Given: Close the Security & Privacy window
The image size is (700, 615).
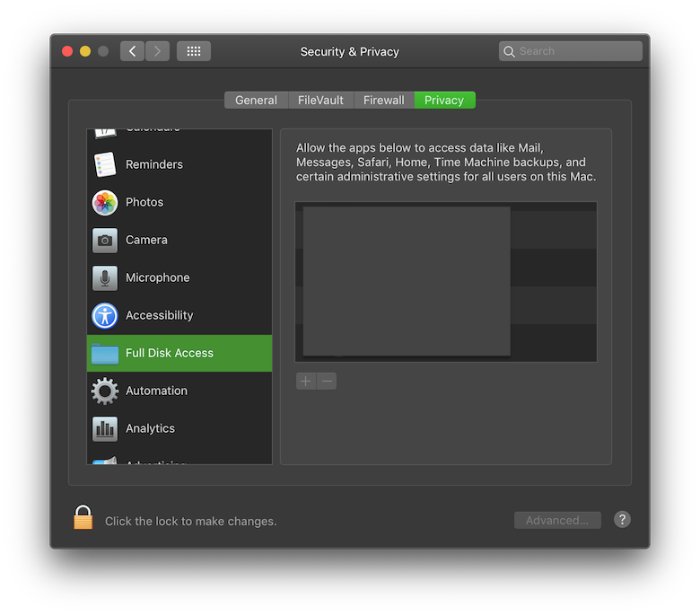Looking at the screenshot, I should [x=67, y=51].
